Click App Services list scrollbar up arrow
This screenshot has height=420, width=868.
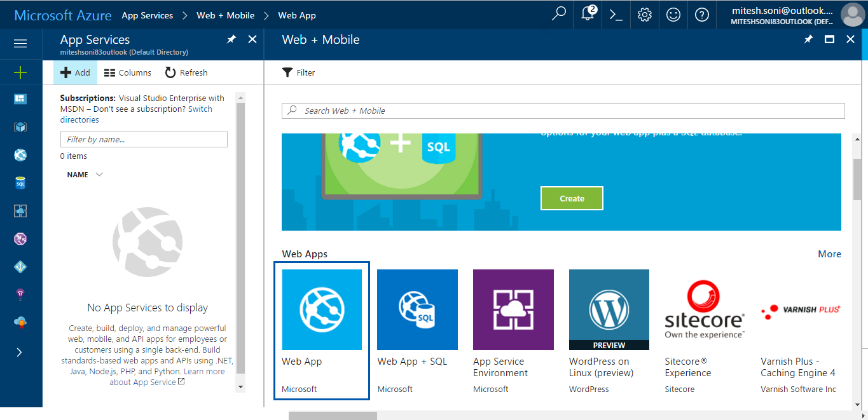(240, 97)
